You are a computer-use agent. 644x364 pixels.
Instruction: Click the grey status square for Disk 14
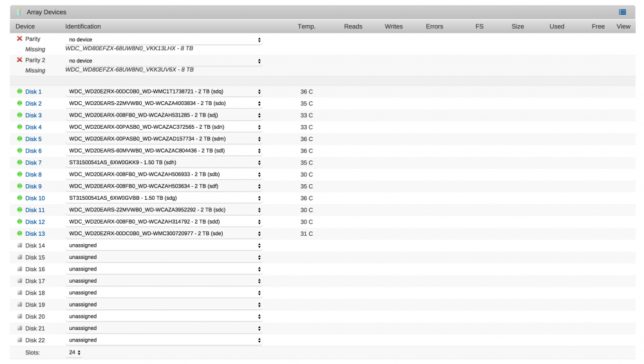(x=19, y=245)
